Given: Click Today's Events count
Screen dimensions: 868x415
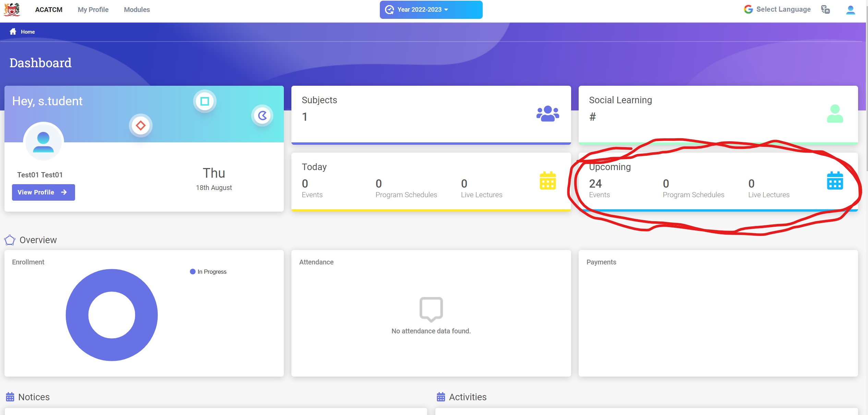Looking at the screenshot, I should point(305,184).
